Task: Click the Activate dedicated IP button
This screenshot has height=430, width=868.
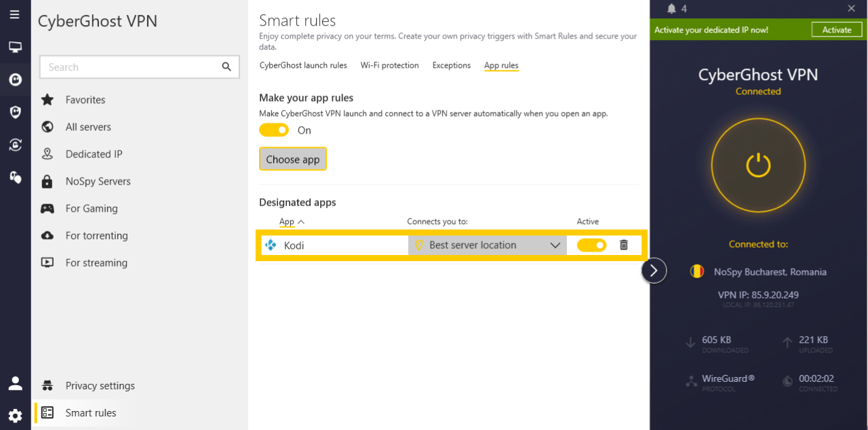Action: (x=837, y=30)
